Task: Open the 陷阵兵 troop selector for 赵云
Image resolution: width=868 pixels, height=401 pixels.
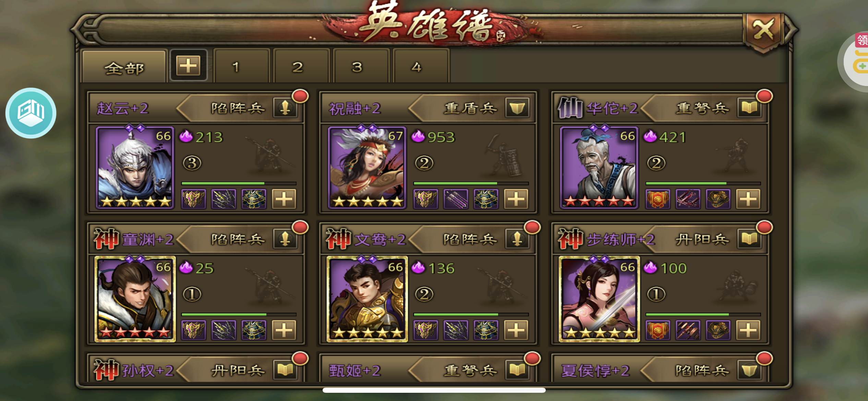Action: tap(238, 108)
